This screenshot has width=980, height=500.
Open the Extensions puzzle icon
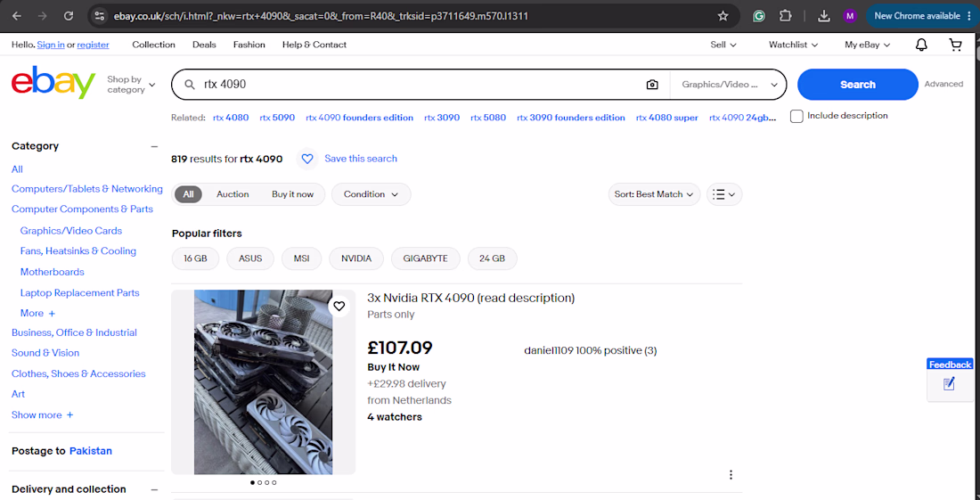pyautogui.click(x=786, y=16)
